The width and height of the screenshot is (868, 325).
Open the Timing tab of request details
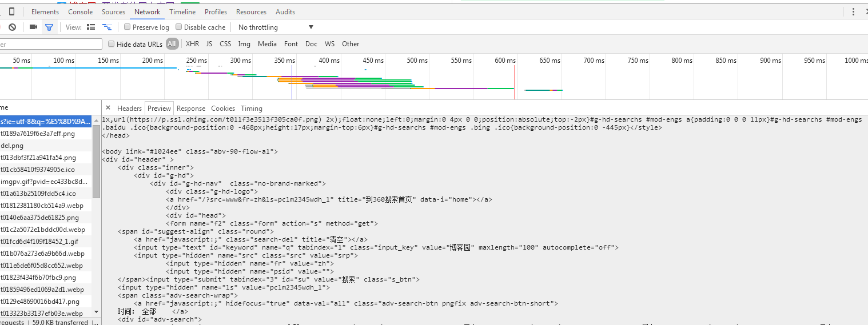(252, 109)
